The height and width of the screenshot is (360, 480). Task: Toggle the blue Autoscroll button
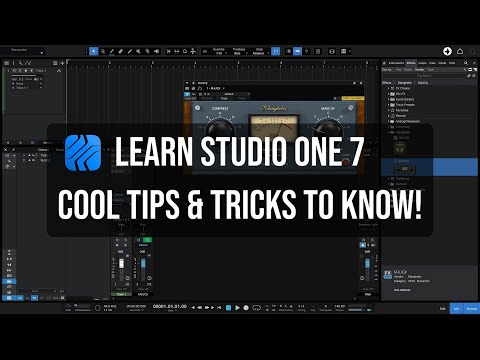coord(297,51)
